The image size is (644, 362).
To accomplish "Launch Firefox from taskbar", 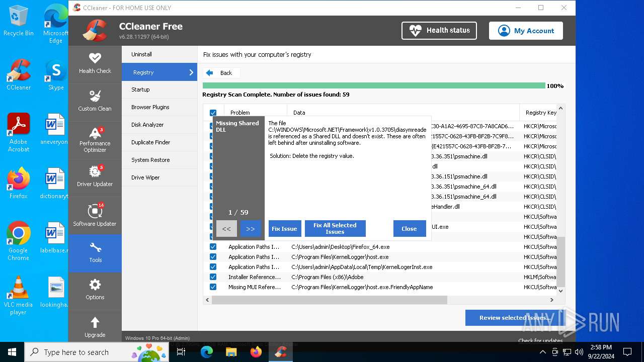I will [256, 352].
